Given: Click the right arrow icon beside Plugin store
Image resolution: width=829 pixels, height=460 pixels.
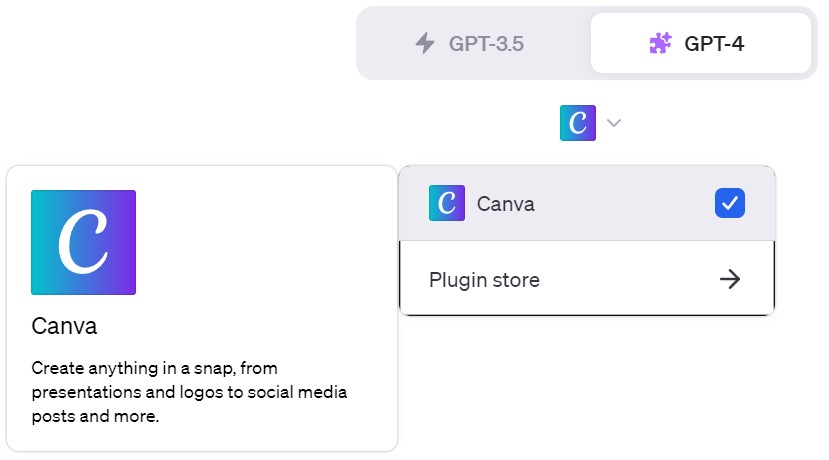Looking at the screenshot, I should (730, 279).
